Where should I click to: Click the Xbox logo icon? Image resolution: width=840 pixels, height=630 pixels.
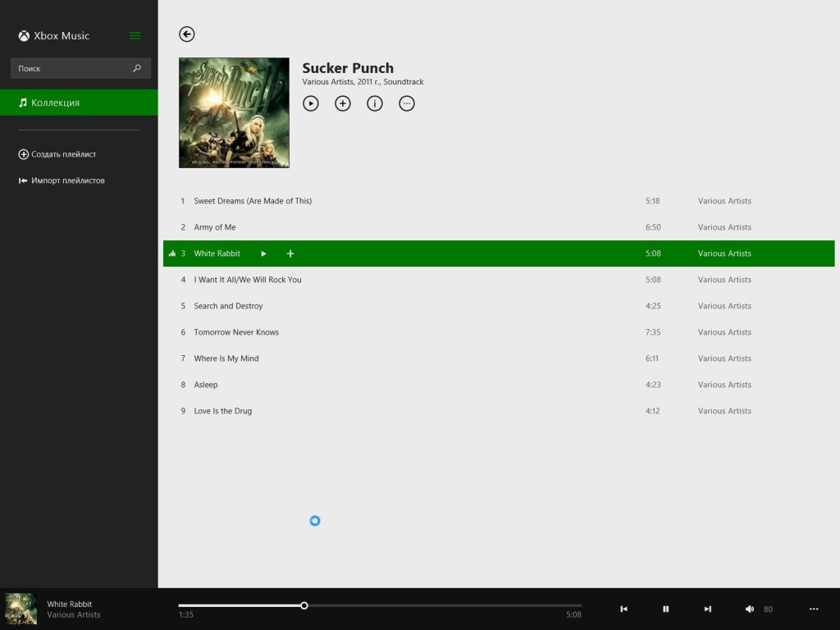click(24, 36)
